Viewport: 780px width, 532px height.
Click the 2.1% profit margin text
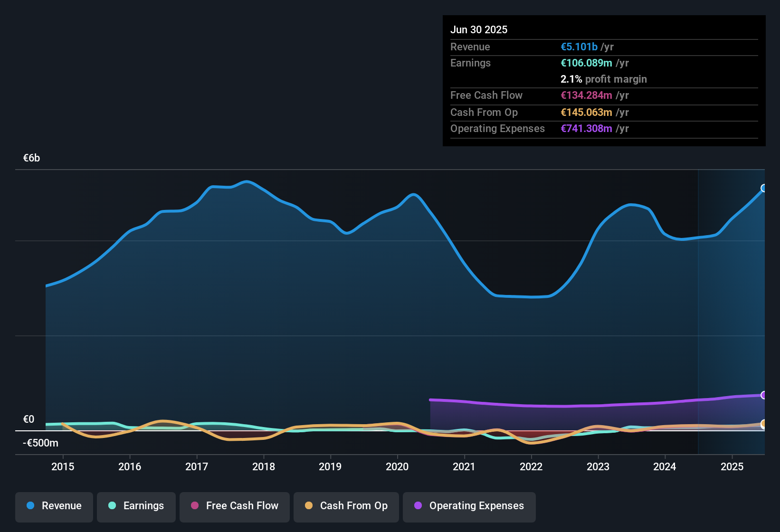click(603, 79)
